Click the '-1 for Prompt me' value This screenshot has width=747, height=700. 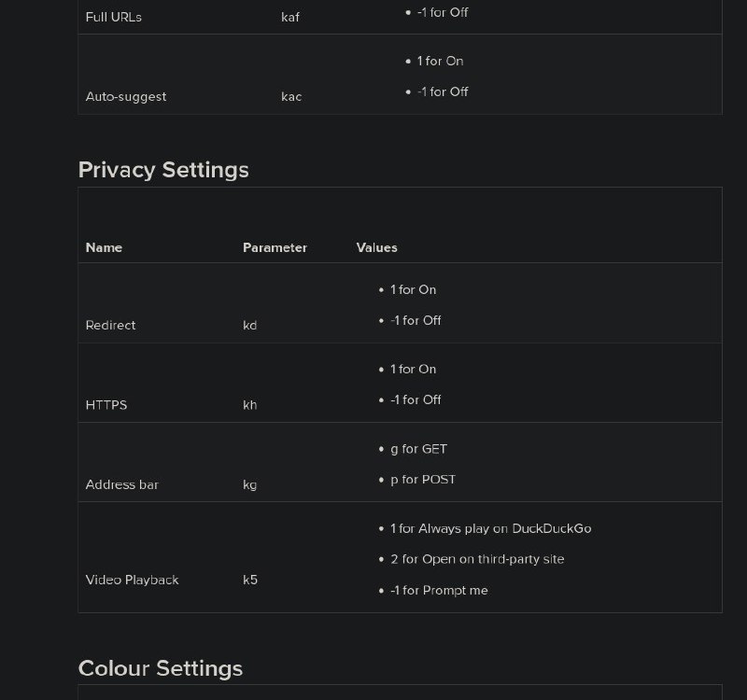pos(439,591)
